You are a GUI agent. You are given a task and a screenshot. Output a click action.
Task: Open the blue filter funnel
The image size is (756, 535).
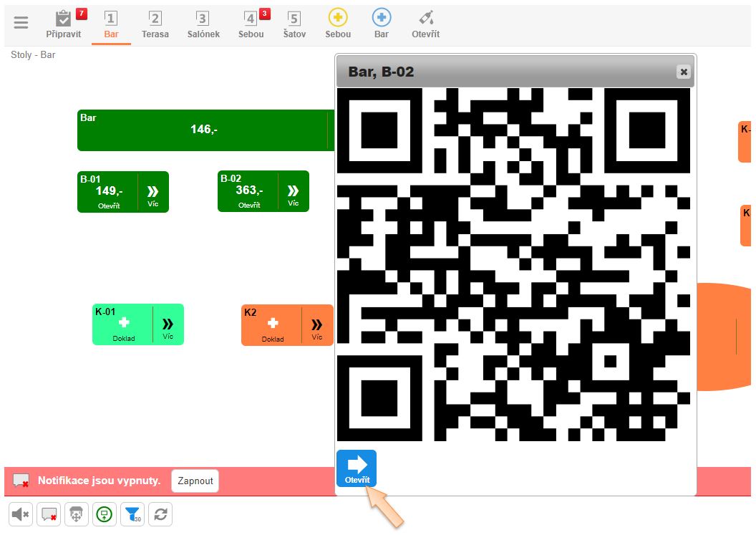(x=132, y=514)
